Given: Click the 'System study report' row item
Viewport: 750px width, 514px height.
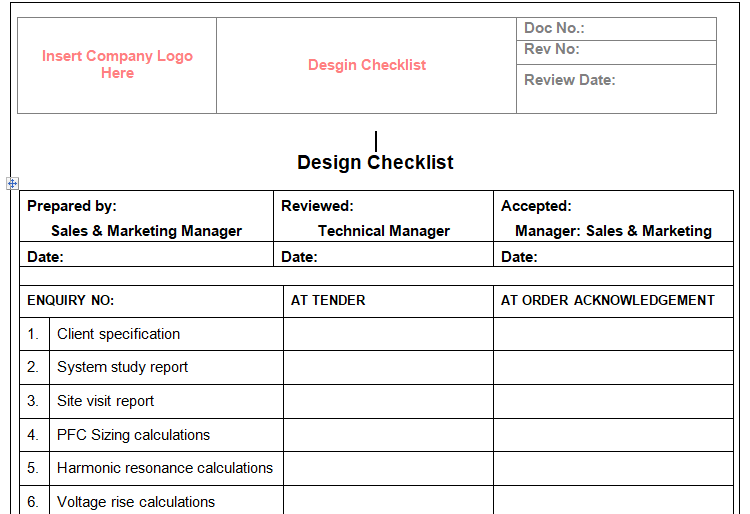Looking at the screenshot, I should 122,367.
